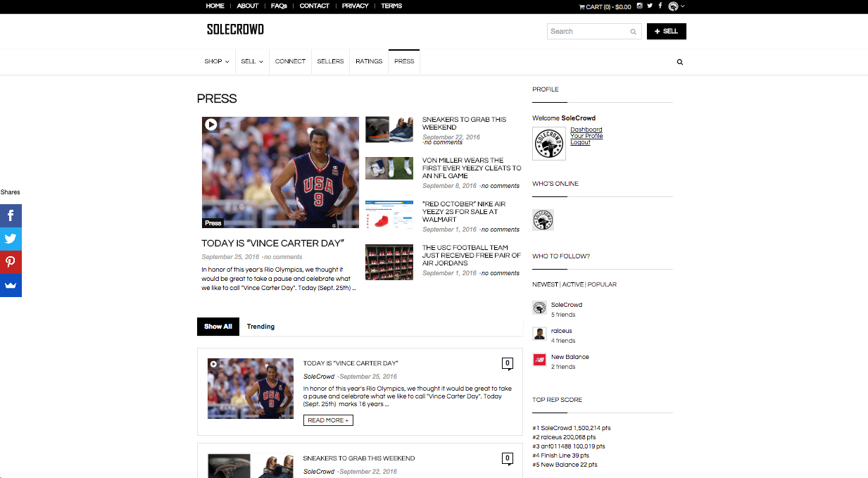Open the search magnifier in navigation bar
Screen dimensions: 868x478
680,62
